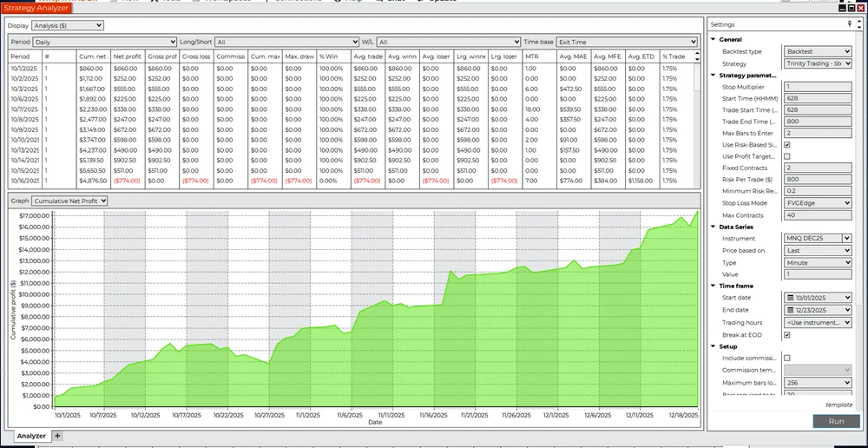Open the End date 12/23/2025 picker

tap(818, 310)
